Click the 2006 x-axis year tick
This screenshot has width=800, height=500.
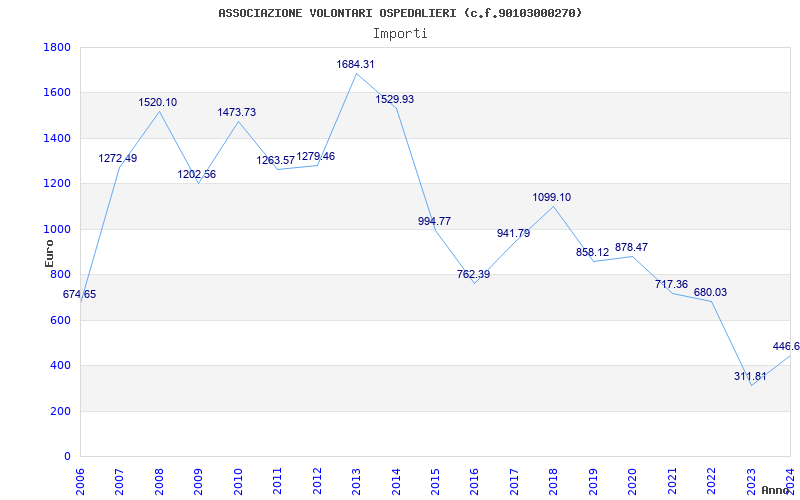click(x=81, y=482)
